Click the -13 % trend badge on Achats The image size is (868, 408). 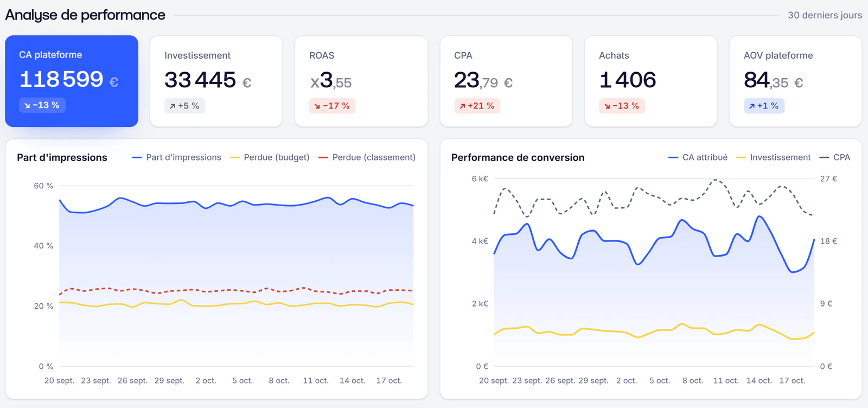pos(622,106)
